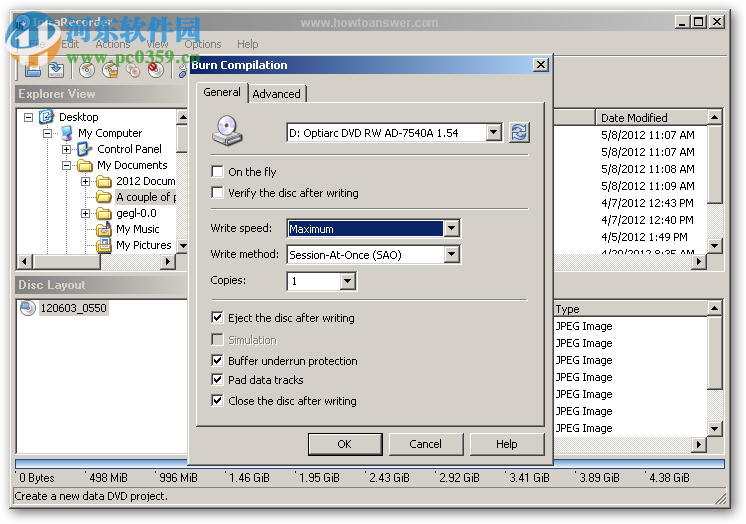
Task: Click Cancel in Burn Compilation dialog
Action: point(426,444)
